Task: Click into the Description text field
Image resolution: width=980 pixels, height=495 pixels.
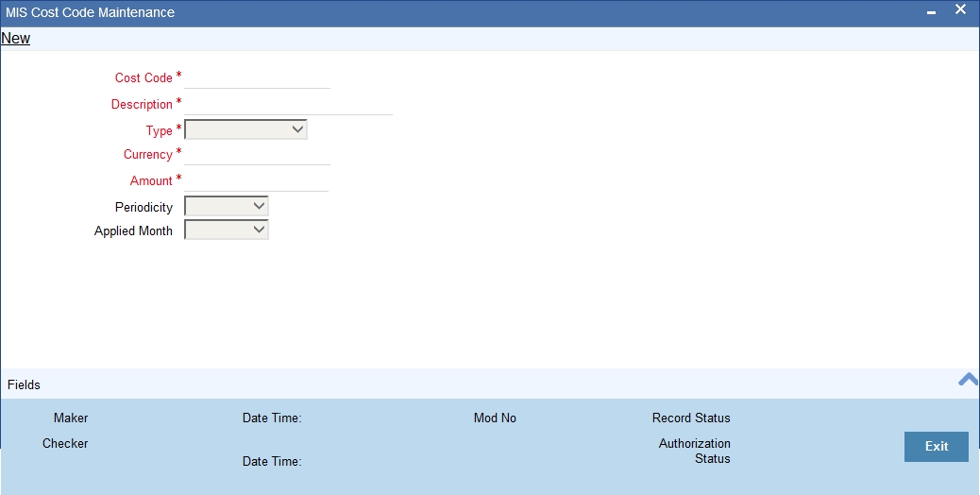Action: [x=288, y=104]
